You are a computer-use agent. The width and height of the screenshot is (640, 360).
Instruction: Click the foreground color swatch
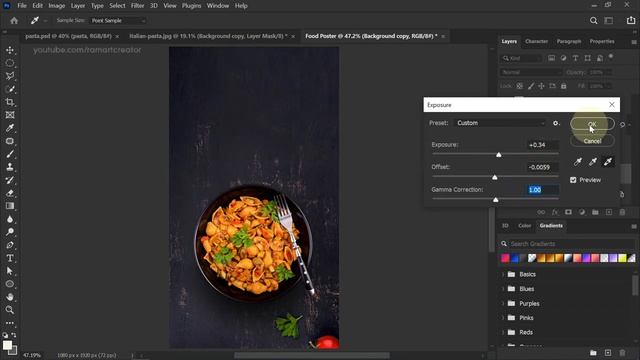pyautogui.click(x=7, y=345)
